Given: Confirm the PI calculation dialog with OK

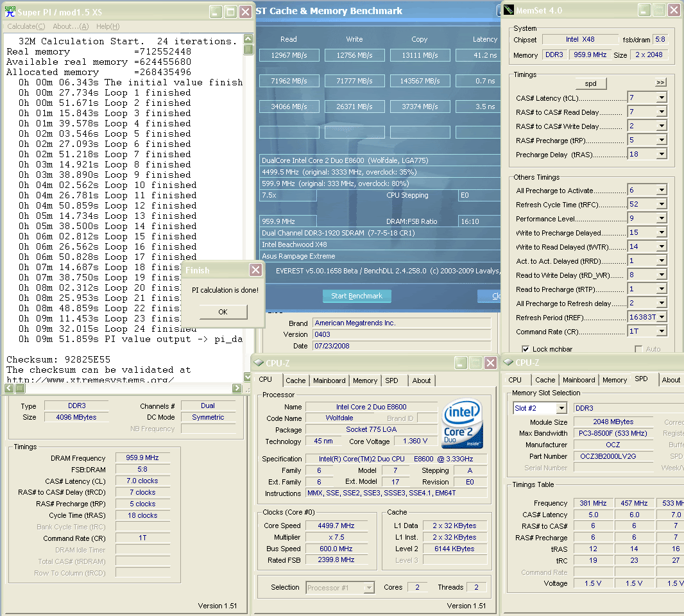Looking at the screenshot, I should pyautogui.click(x=223, y=312).
